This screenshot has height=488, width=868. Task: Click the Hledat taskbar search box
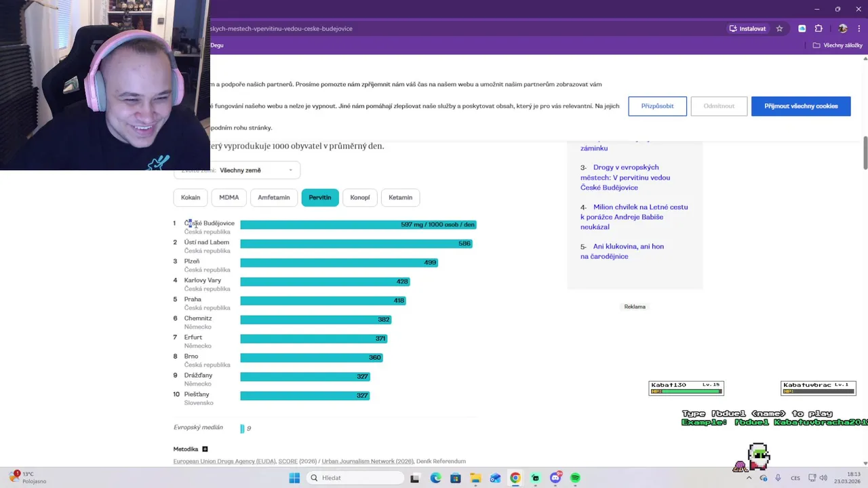[x=354, y=478]
